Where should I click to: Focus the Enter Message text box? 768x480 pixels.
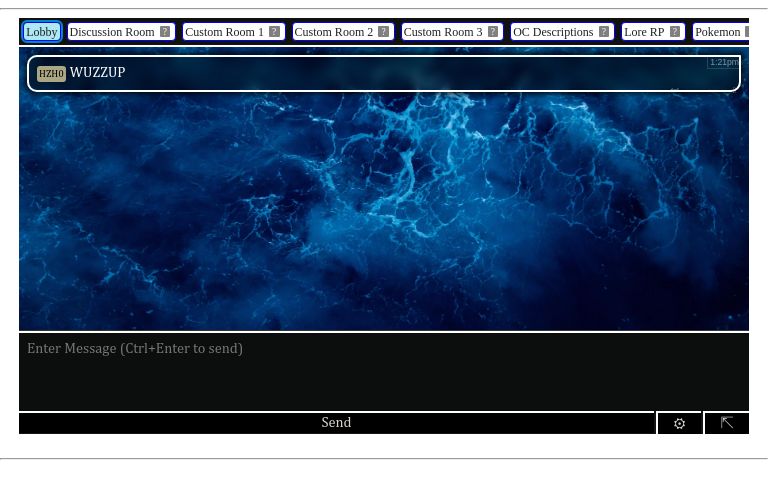pyautogui.click(x=384, y=372)
